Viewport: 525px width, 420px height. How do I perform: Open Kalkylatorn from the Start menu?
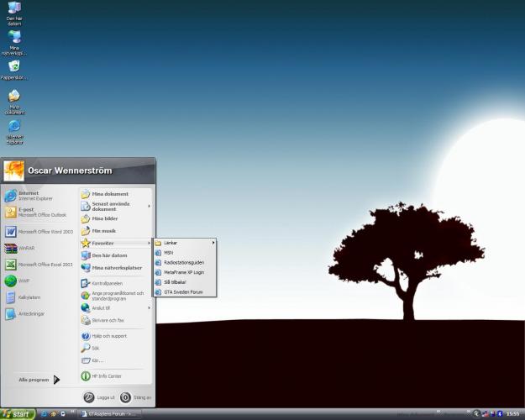pos(29,297)
